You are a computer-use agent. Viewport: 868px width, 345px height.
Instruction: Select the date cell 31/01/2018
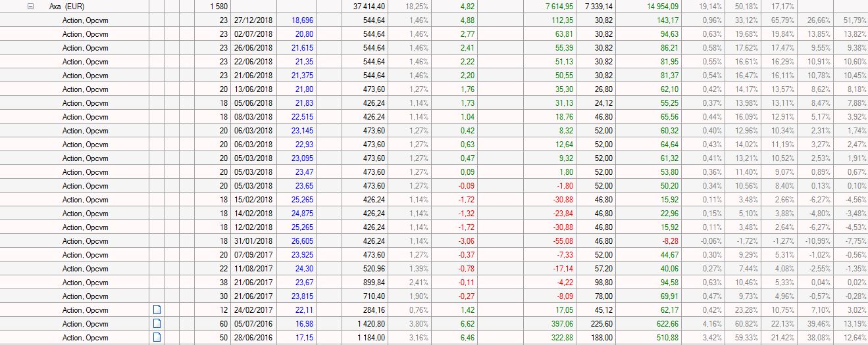[253, 241]
